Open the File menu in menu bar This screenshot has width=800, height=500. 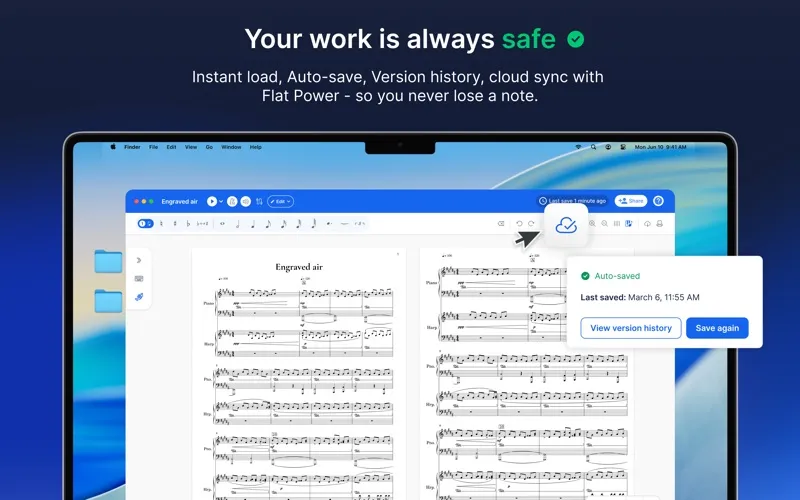pos(153,147)
